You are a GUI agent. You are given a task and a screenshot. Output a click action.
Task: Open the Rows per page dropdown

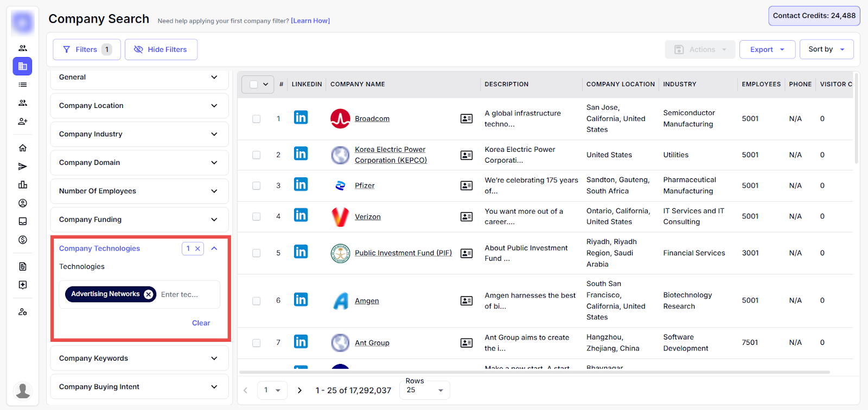[425, 390]
